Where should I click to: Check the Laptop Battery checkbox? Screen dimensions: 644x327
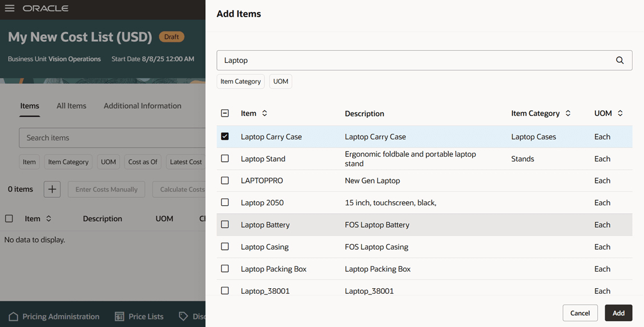pyautogui.click(x=225, y=225)
